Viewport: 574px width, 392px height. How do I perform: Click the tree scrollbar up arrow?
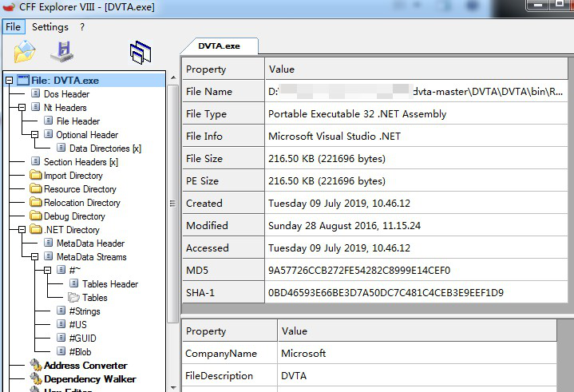coord(173,77)
